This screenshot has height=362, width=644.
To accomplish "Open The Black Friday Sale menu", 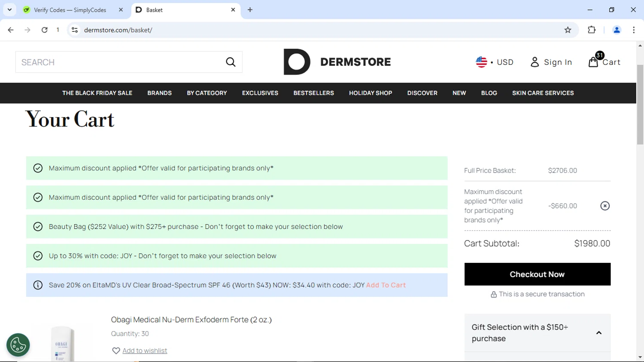I will [x=97, y=93].
